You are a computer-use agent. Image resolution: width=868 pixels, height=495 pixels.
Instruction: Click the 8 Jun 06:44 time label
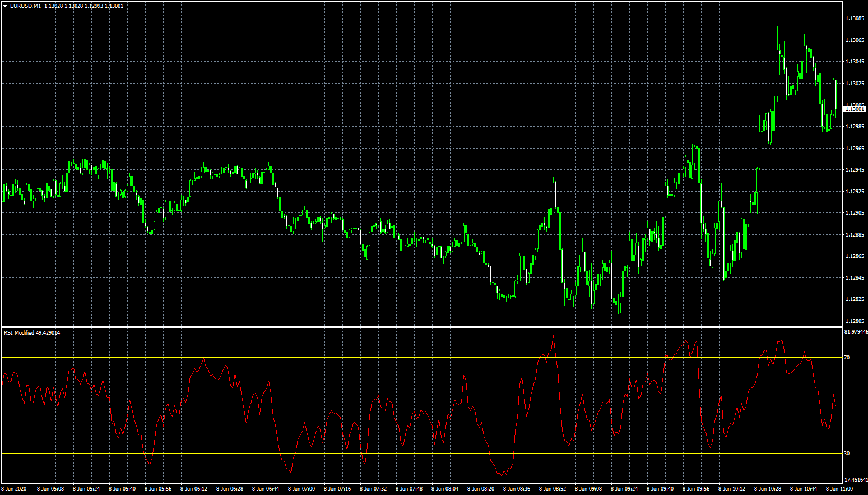coord(266,489)
